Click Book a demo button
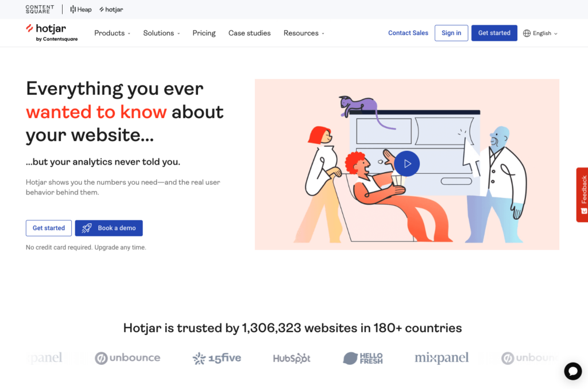 click(x=109, y=228)
